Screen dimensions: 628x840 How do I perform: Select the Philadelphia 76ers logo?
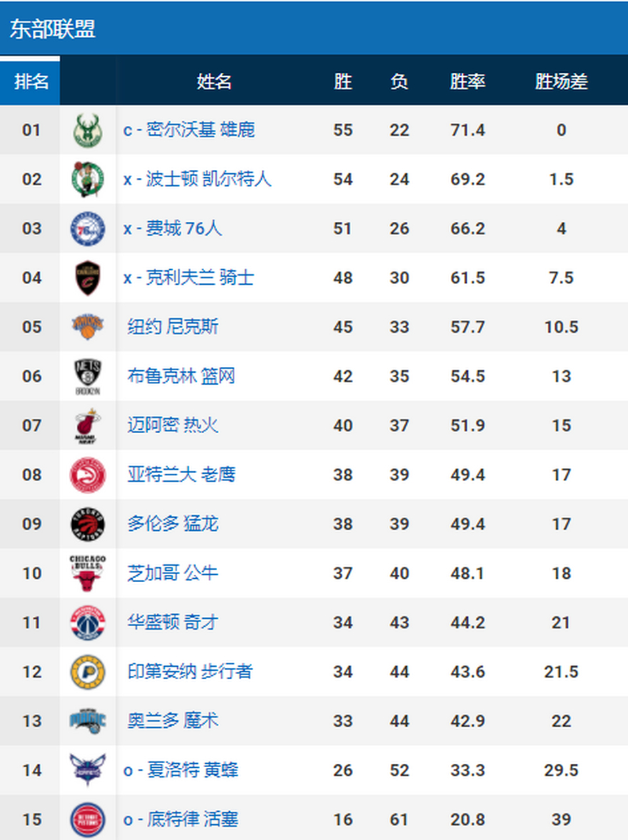(89, 228)
